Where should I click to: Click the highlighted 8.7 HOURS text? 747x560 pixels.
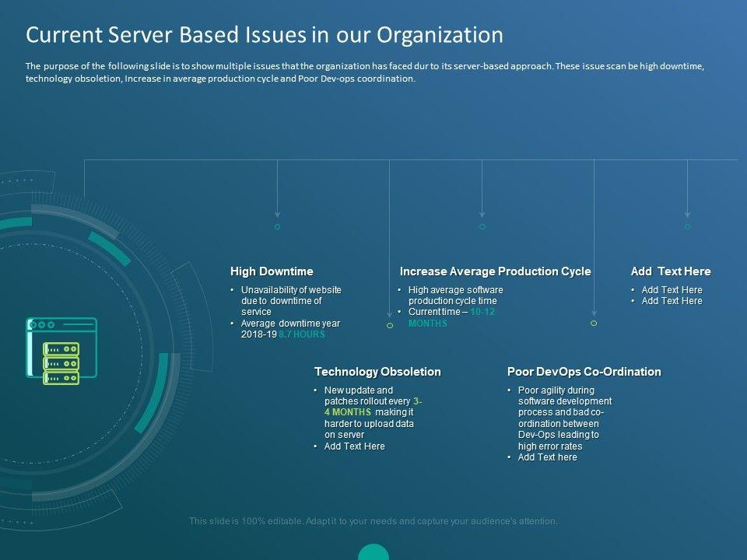point(302,334)
